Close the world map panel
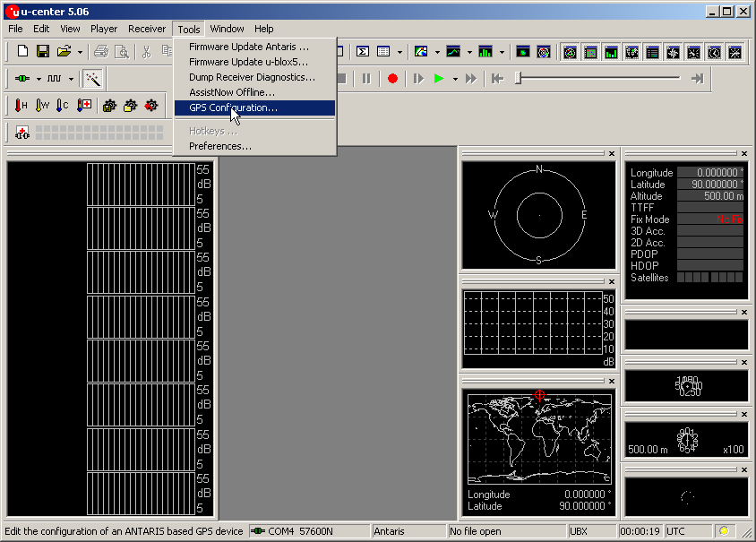756x542 pixels. point(612,381)
